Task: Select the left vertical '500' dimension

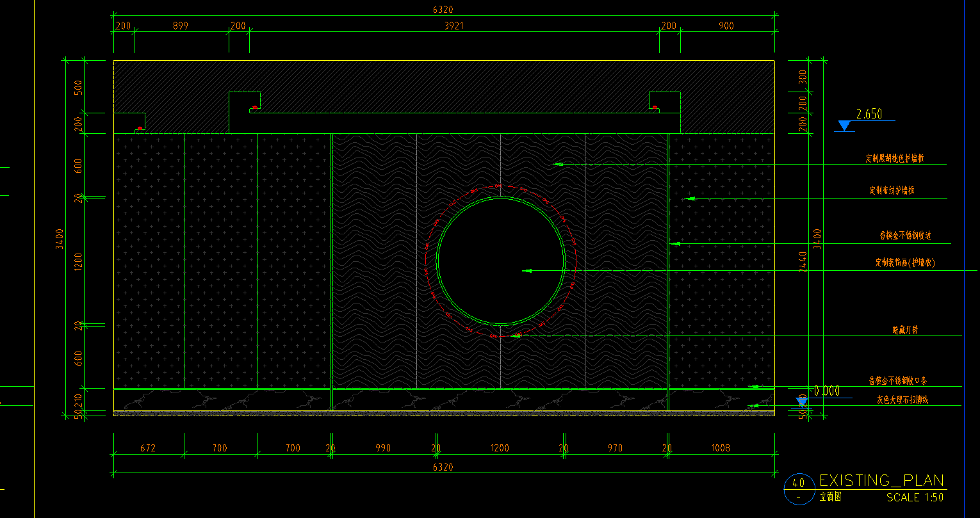Action: (78, 87)
